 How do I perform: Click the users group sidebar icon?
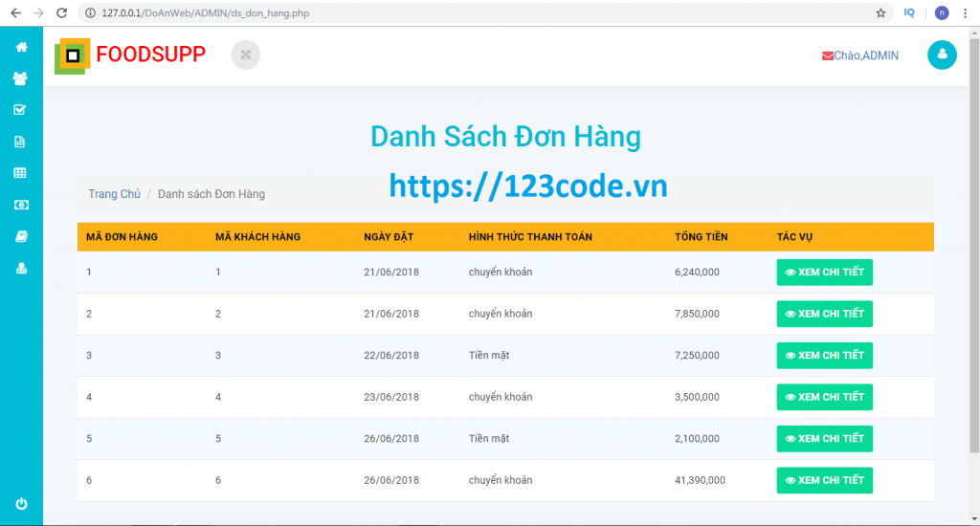click(x=20, y=78)
